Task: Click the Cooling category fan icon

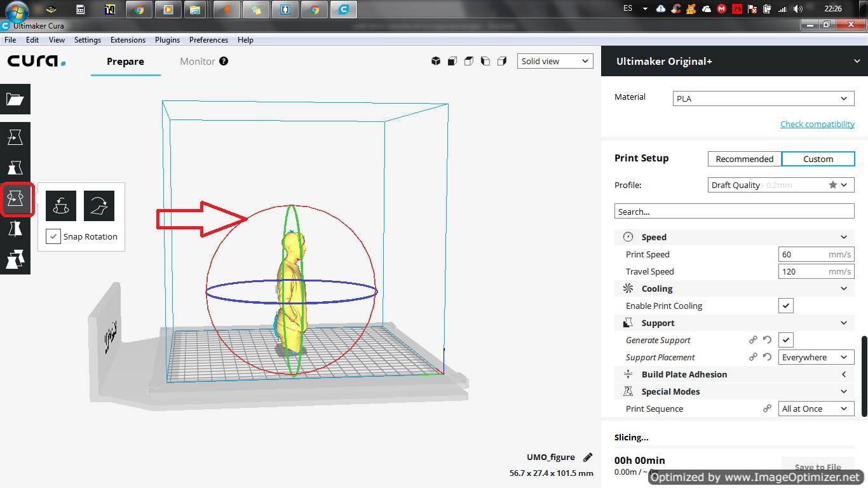Action: tap(628, 288)
